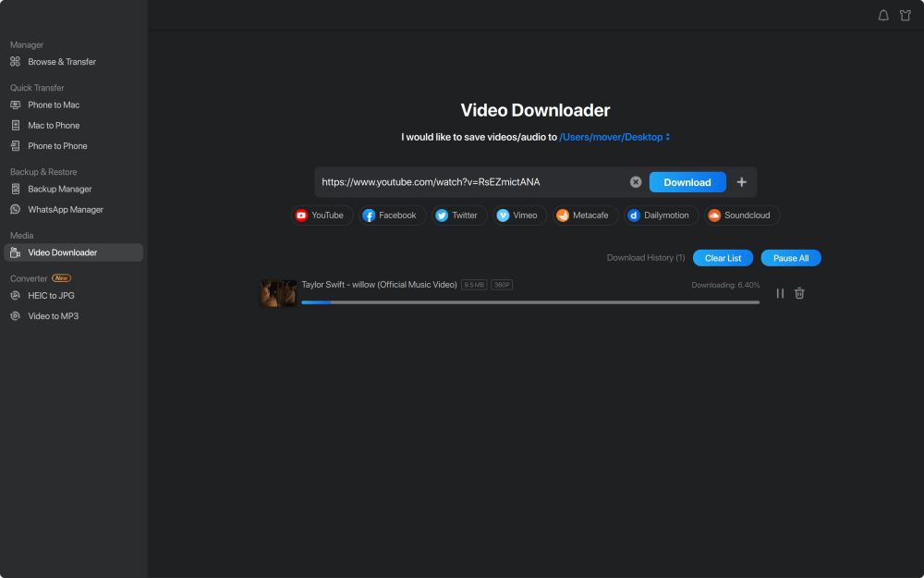Click the Video Downloader heading
This screenshot has height=578, width=924.
(535, 110)
